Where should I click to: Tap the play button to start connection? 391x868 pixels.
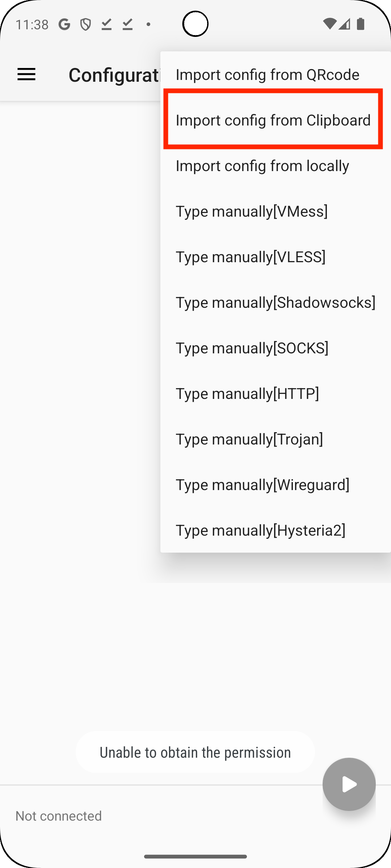click(x=349, y=784)
